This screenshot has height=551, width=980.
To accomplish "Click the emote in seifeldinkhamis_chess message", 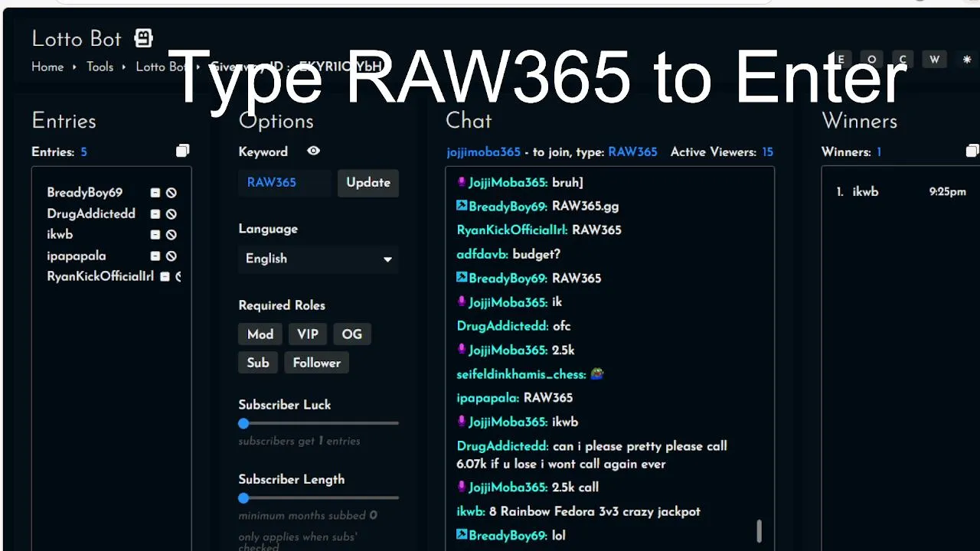I will (596, 374).
